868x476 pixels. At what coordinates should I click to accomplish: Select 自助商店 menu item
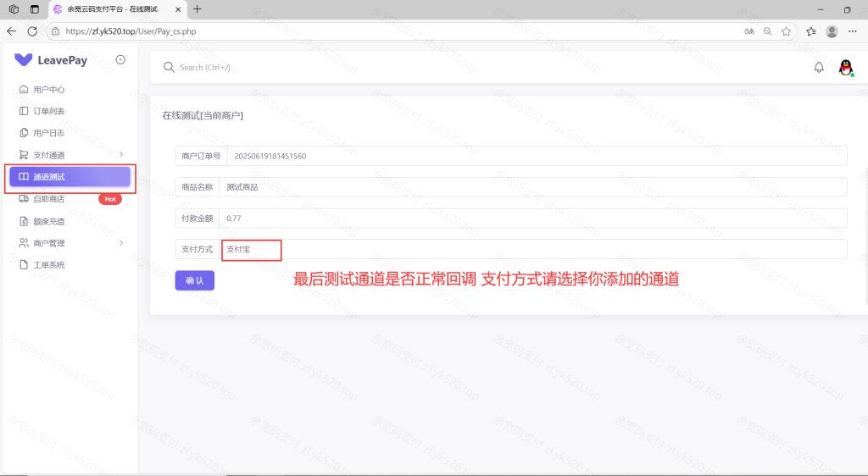point(49,199)
